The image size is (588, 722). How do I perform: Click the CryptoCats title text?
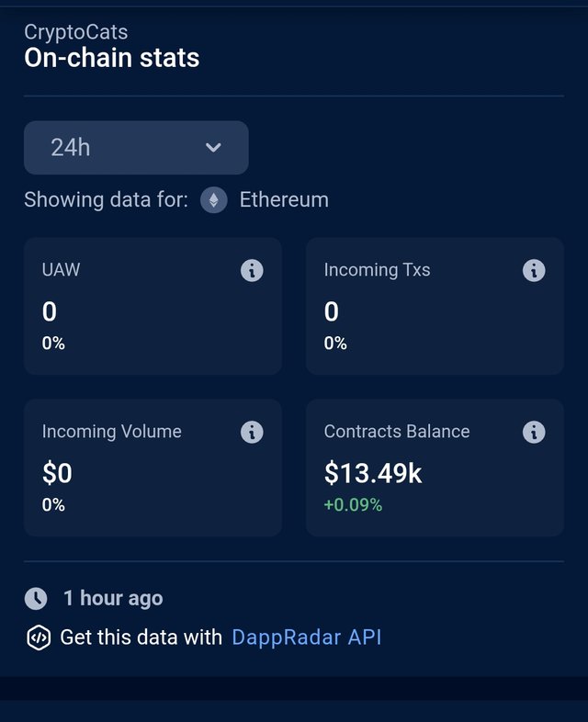click(75, 32)
